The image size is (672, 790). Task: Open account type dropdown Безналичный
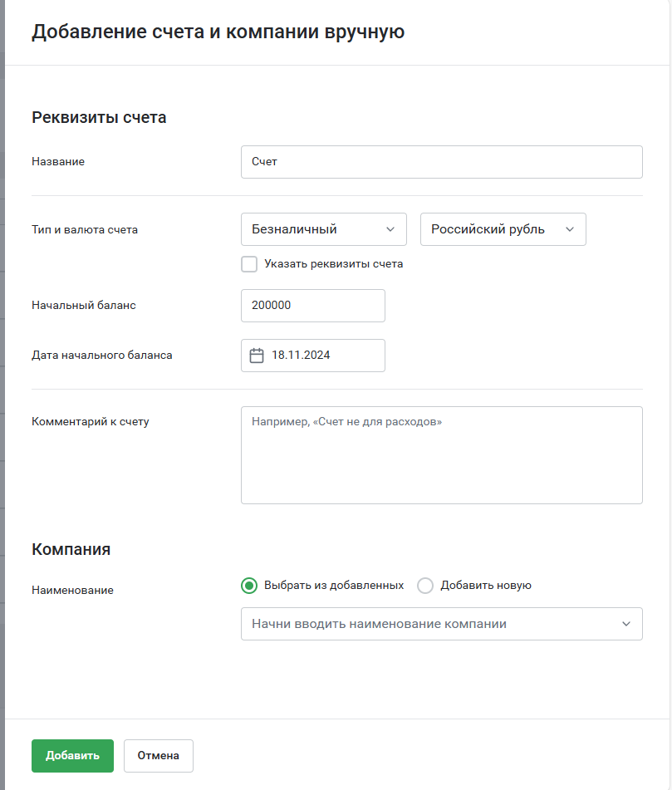(323, 229)
